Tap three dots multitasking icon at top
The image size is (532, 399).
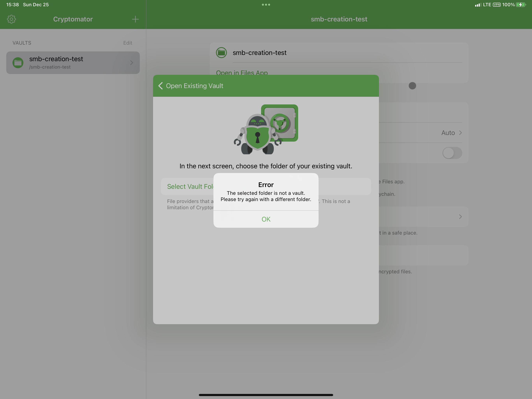pos(266,4)
